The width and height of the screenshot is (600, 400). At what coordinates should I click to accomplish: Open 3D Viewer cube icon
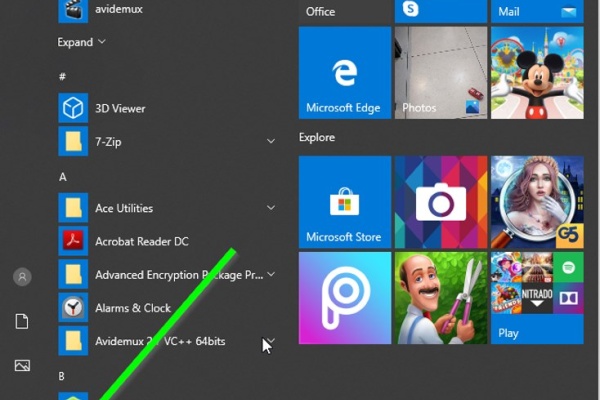pos(73,108)
